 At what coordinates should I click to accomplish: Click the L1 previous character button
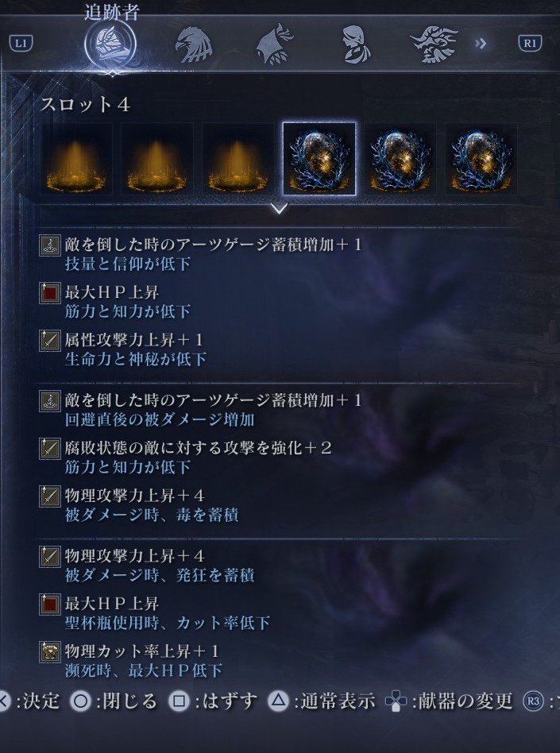pyautogui.click(x=21, y=44)
